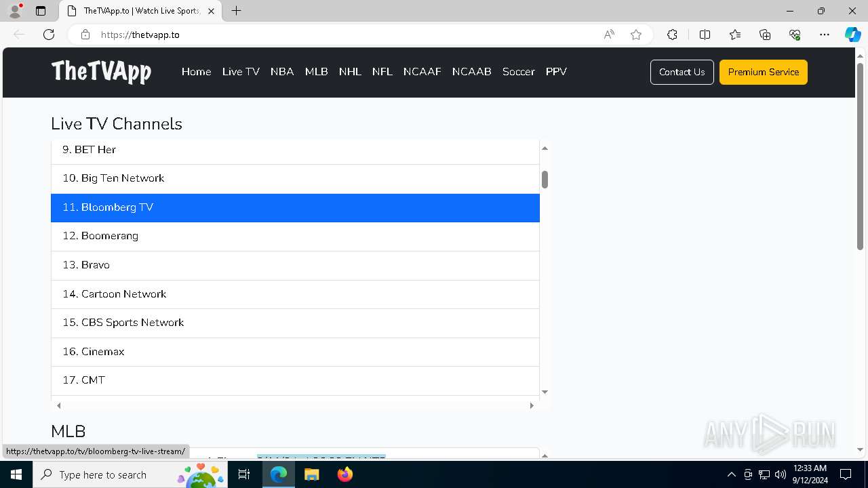Click page scrollbar down arrow
The height and width of the screenshot is (488, 868).
tap(861, 450)
